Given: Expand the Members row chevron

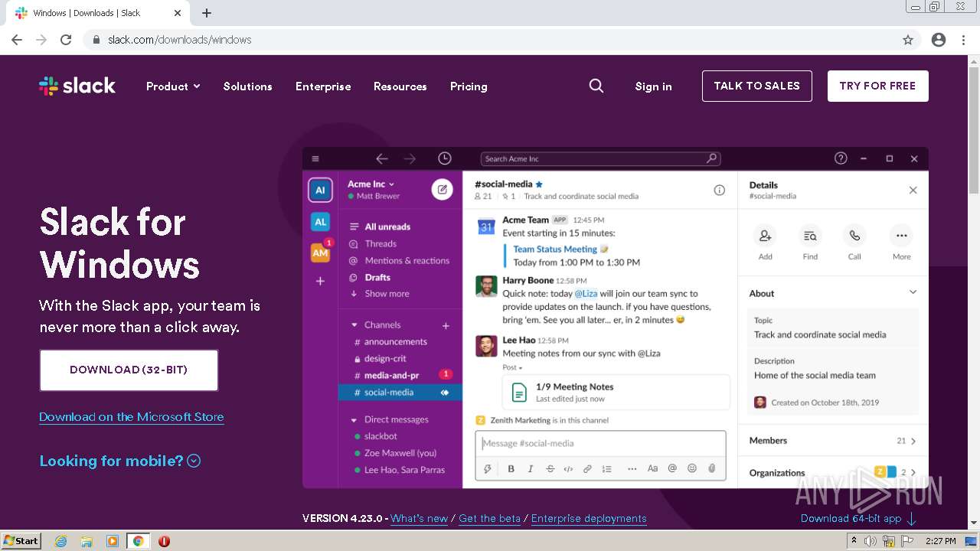Looking at the screenshot, I should coord(913,441).
